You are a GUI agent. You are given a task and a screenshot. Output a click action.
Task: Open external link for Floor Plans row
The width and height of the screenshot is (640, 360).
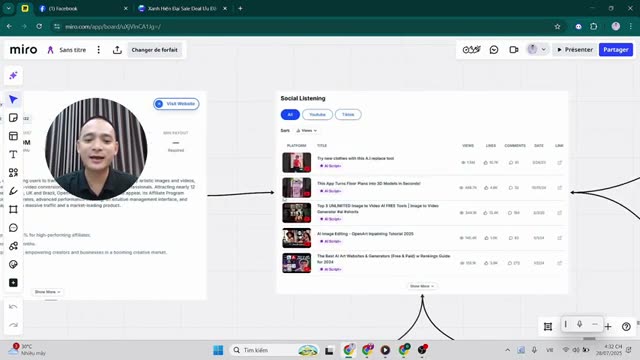pos(560,188)
